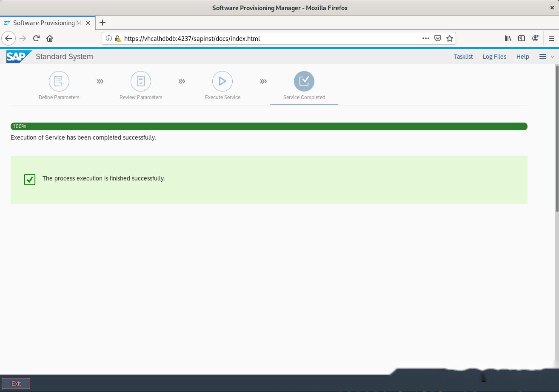Click the SAP logo

coord(18,57)
